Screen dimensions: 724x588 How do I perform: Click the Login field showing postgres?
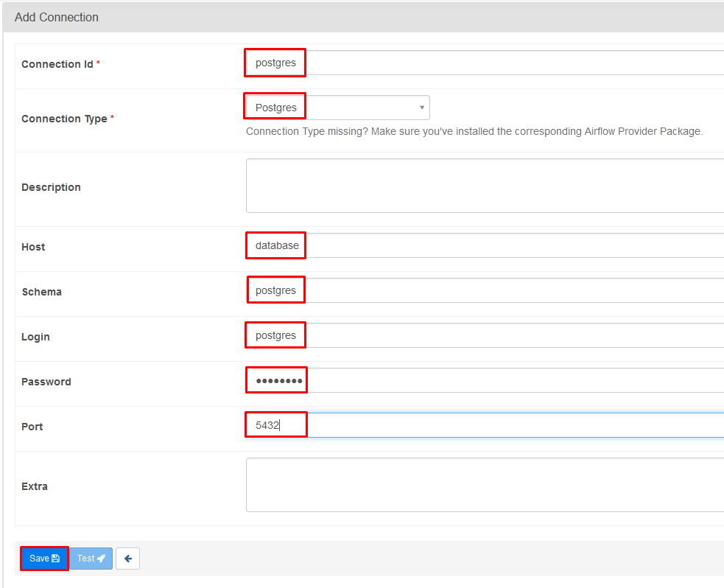click(275, 335)
